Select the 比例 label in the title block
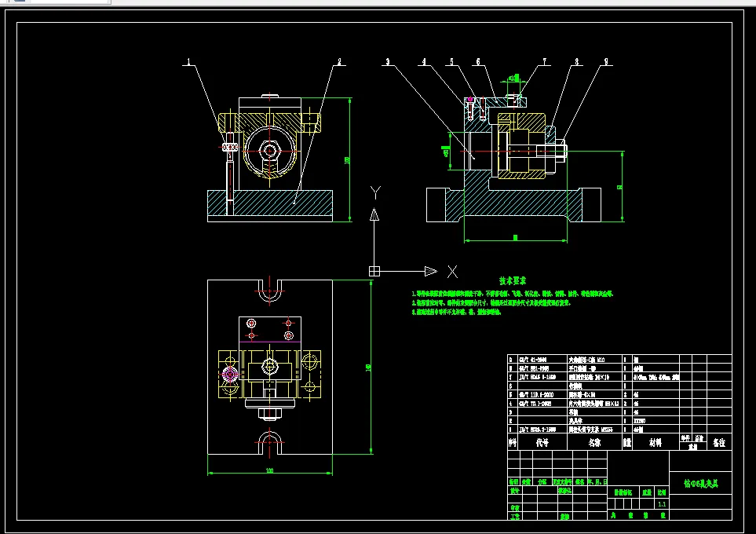This screenshot has width=756, height=534. pos(662,492)
